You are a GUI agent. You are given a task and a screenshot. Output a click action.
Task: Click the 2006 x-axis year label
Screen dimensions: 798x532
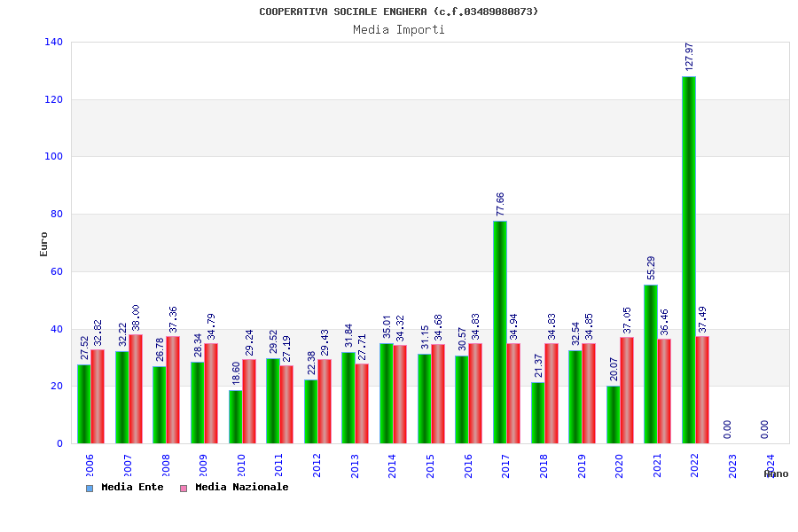pos(90,465)
